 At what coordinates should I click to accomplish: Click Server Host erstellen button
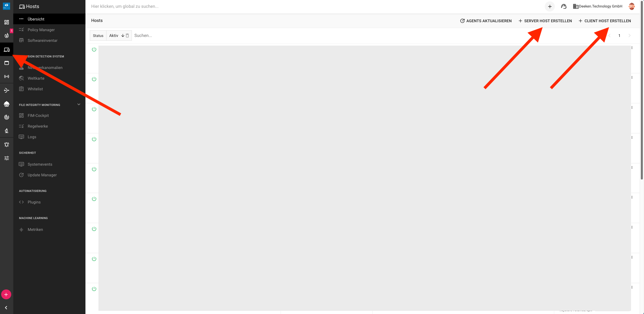tap(545, 20)
